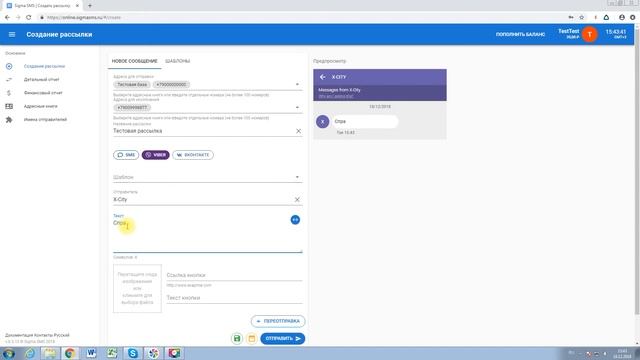The image size is (640, 360).
Task: Open browser profile account icon
Action: [x=622, y=17]
